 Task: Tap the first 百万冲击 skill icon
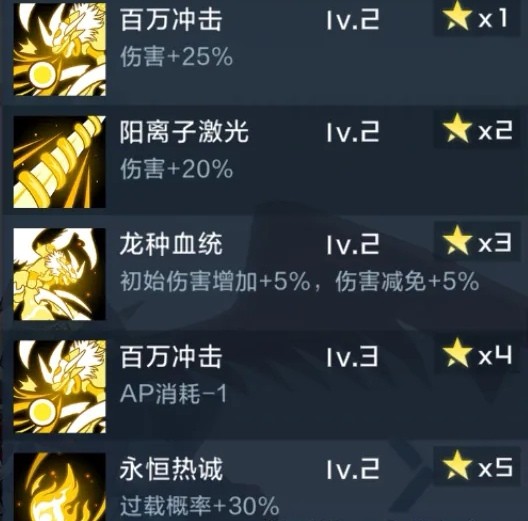[60, 49]
